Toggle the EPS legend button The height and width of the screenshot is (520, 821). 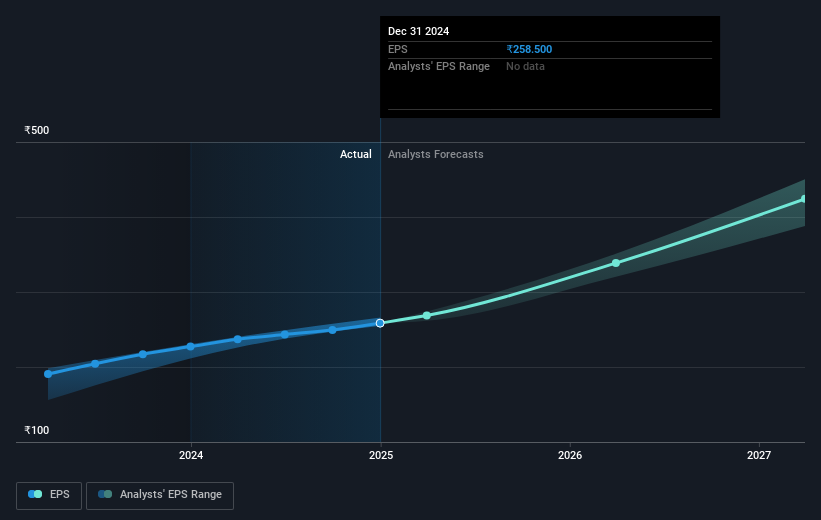click(49, 495)
